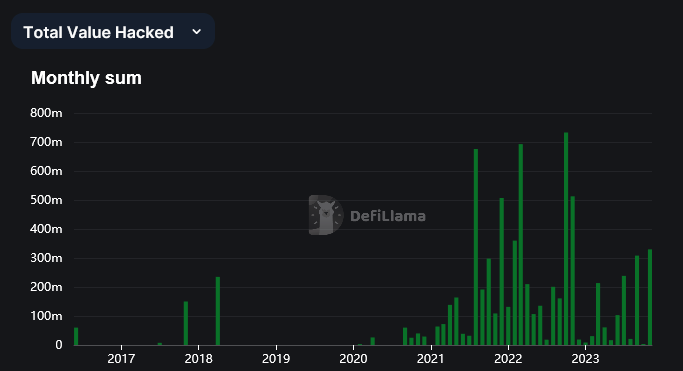Click the 400m y-axis label
683x371 pixels.
point(46,229)
